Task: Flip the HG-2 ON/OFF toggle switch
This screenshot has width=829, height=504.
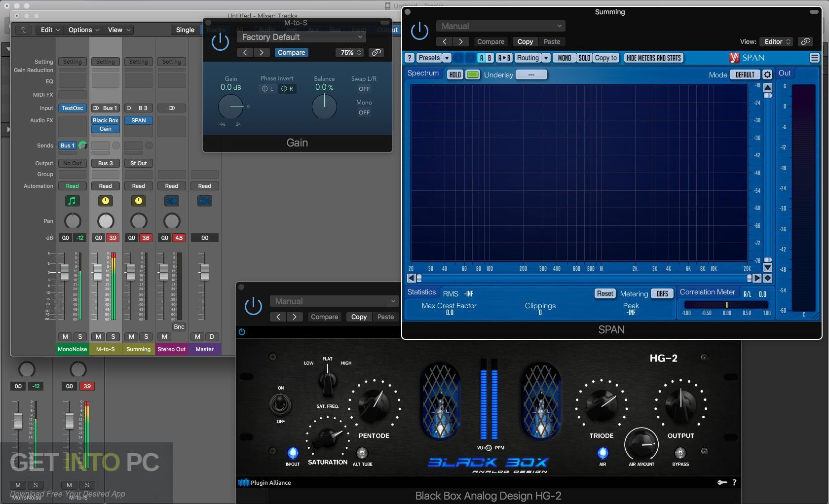Action: (280, 405)
